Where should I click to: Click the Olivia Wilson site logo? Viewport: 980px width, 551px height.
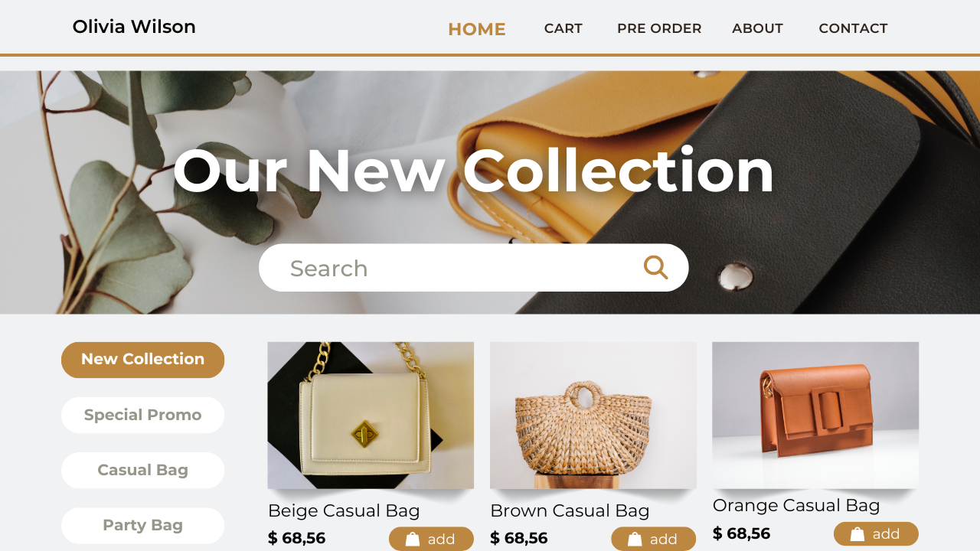[134, 27]
